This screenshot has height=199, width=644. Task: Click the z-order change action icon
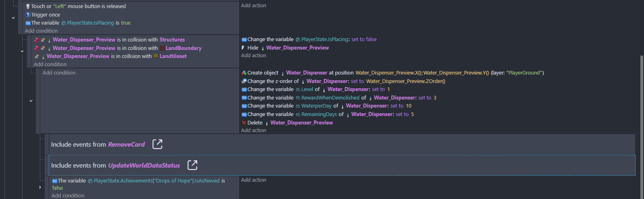[x=244, y=81]
